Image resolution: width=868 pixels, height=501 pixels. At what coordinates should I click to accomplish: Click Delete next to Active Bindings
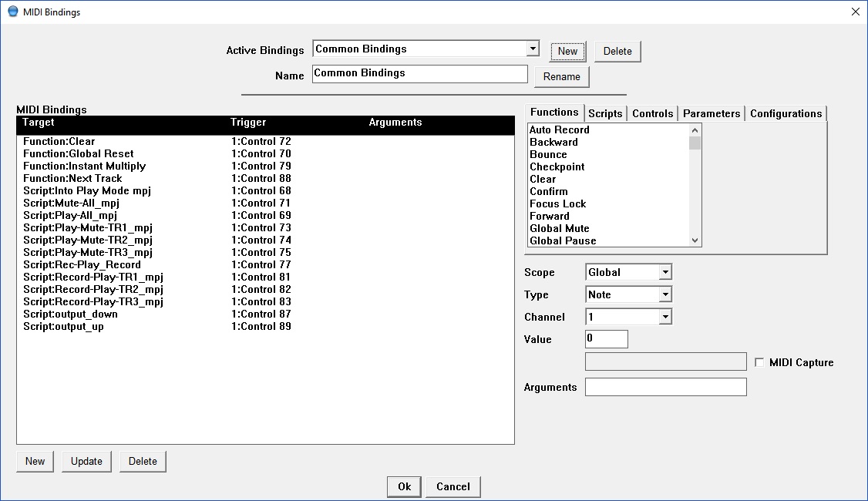coord(617,51)
